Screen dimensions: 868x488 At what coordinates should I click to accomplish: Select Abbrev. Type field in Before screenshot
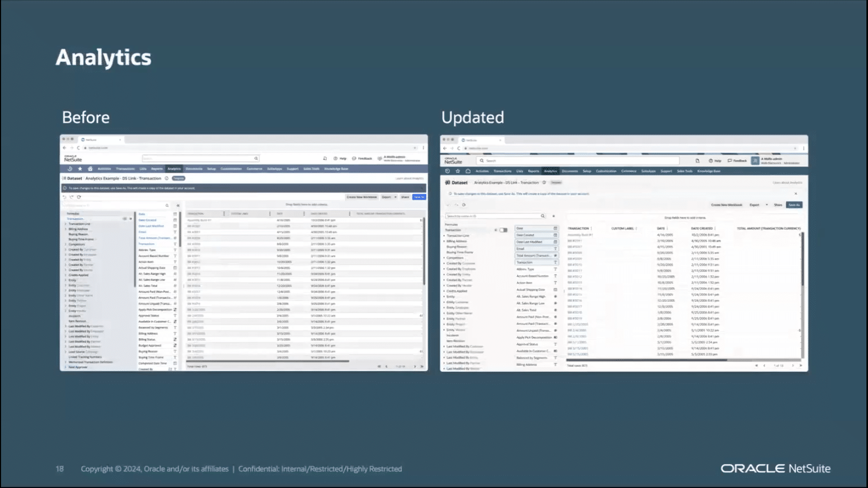(x=157, y=250)
